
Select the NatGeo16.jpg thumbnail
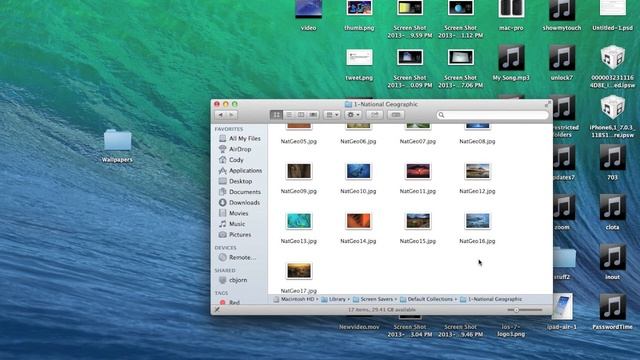[x=478, y=221]
